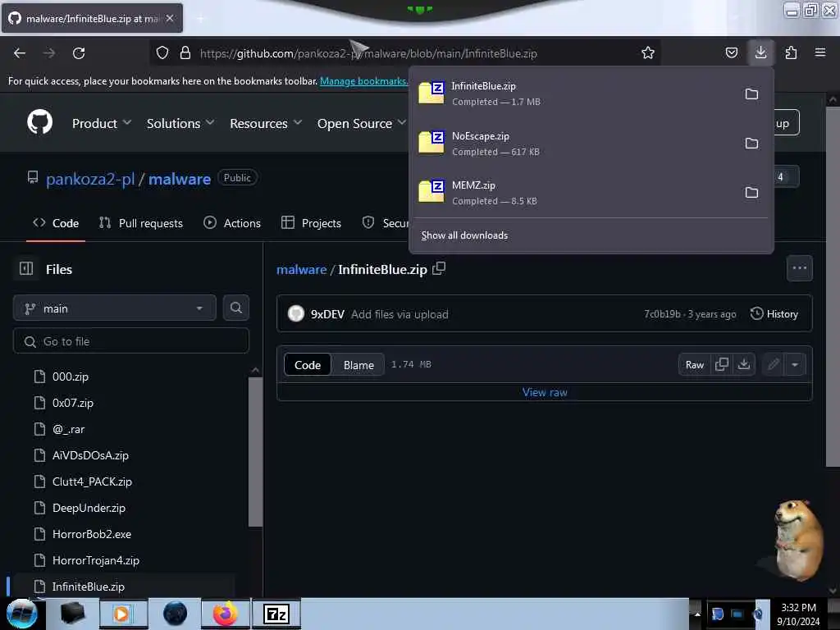Save the page to Pocket with its icon
The height and width of the screenshot is (630, 840).
point(731,53)
